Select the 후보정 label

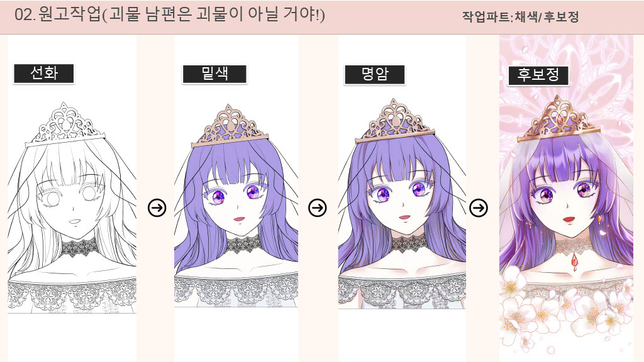click(x=538, y=75)
